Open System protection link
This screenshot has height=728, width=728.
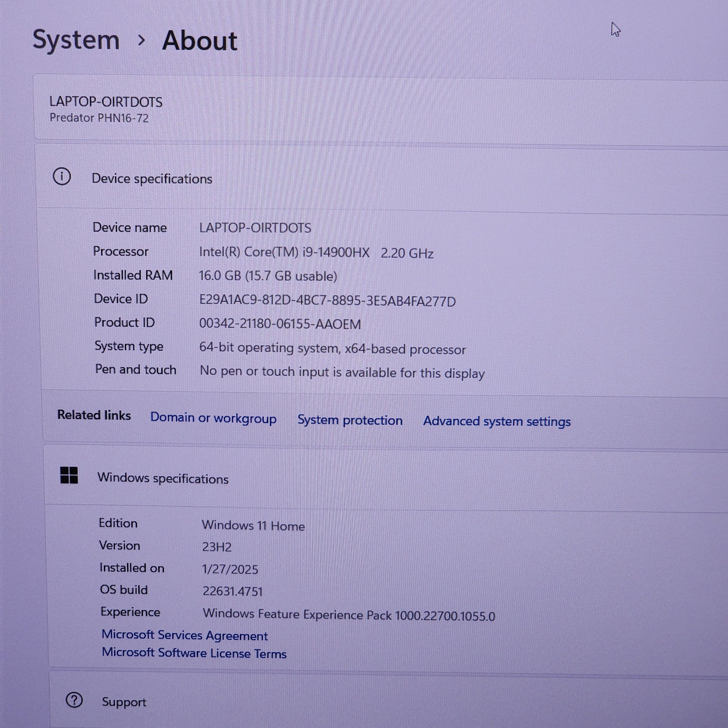point(350,420)
